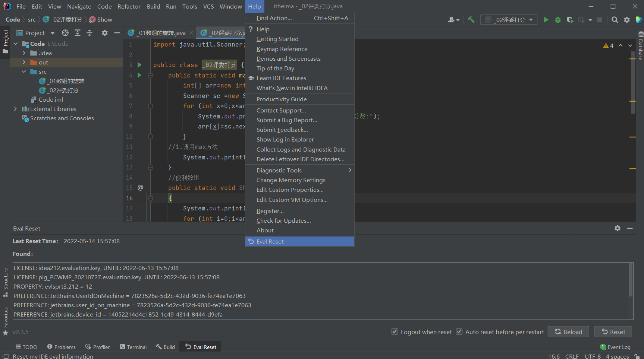Click run gutter arrow on line 3
Image resolution: width=644 pixels, height=359 pixels.
(139, 65)
